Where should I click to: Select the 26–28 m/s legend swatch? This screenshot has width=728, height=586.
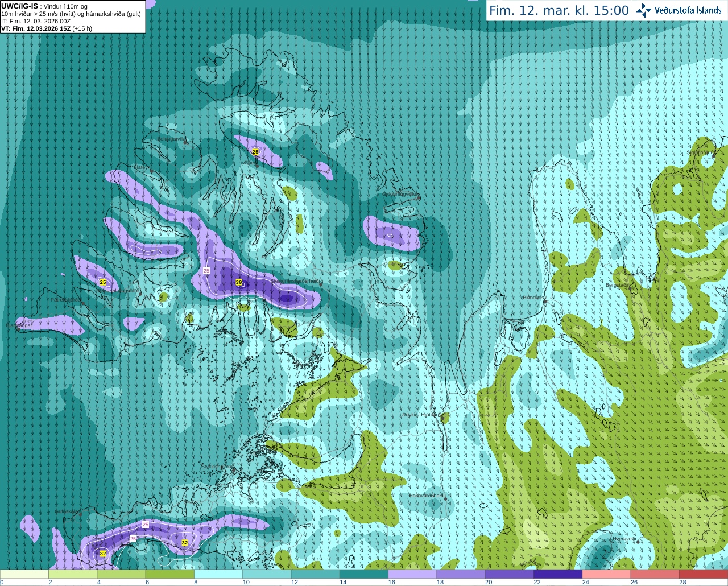[655, 574]
